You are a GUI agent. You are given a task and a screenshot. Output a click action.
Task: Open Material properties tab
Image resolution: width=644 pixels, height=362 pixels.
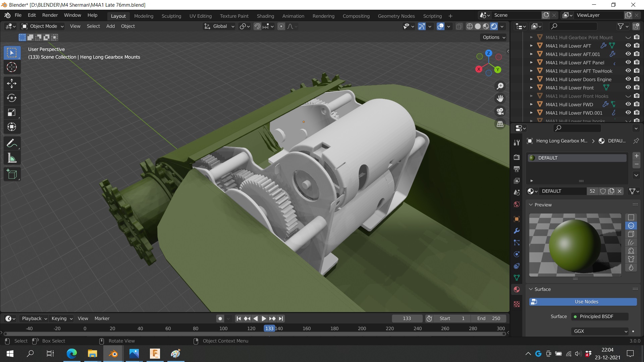pos(517,290)
